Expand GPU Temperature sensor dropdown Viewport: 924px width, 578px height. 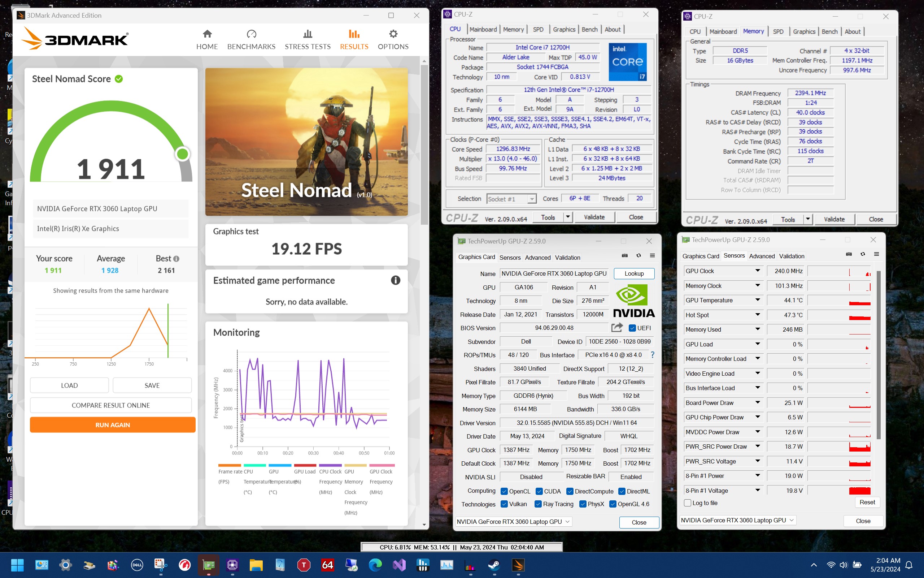(x=758, y=300)
